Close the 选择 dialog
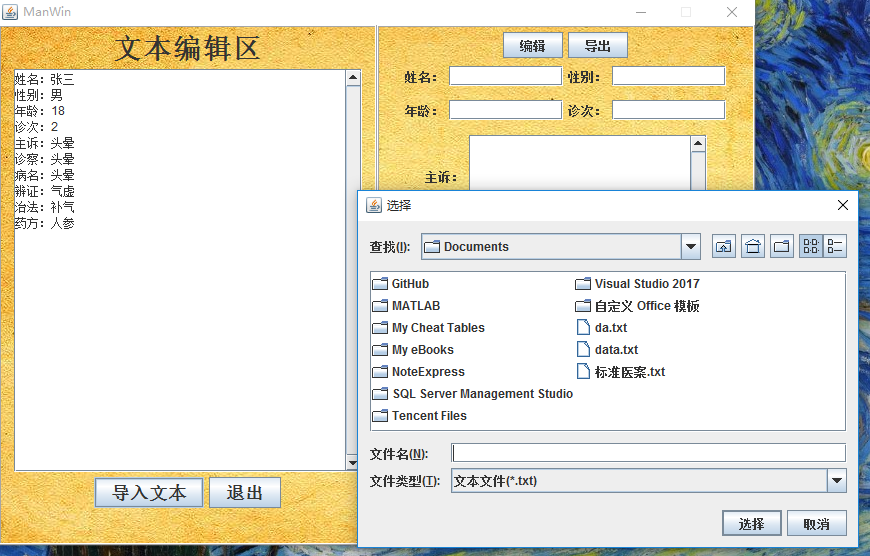The image size is (870, 556). click(x=843, y=205)
